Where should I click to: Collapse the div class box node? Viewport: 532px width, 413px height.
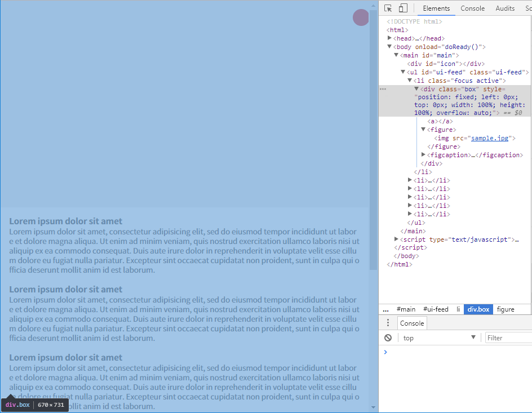(x=416, y=89)
